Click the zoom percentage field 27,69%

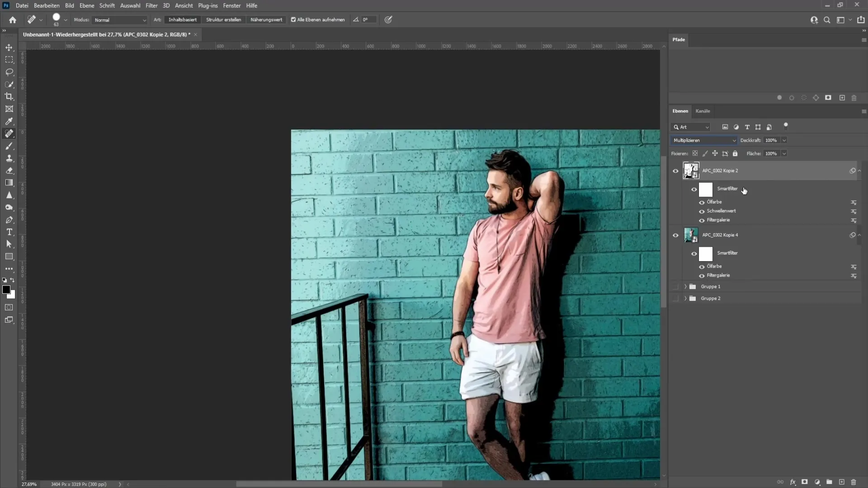tap(29, 484)
